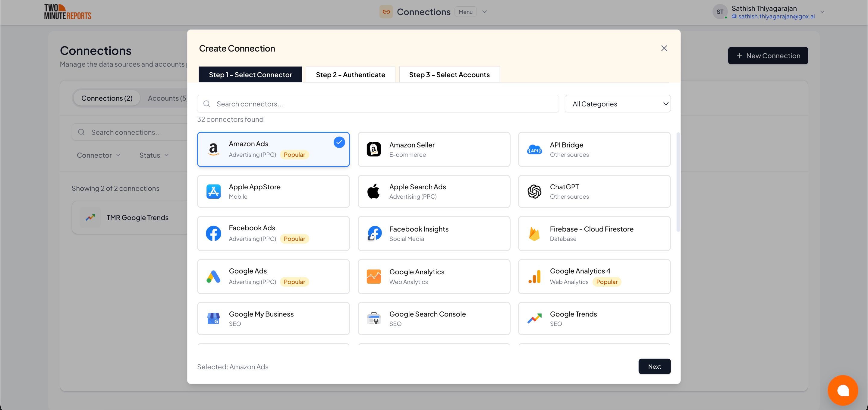Open the All Categories dropdown
This screenshot has width=868, height=410.
pos(617,104)
